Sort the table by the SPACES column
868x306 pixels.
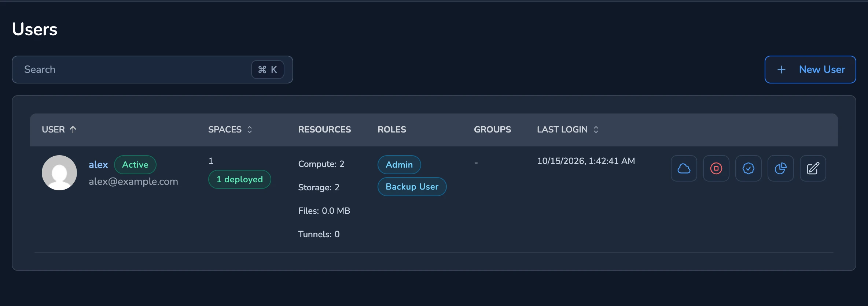230,130
